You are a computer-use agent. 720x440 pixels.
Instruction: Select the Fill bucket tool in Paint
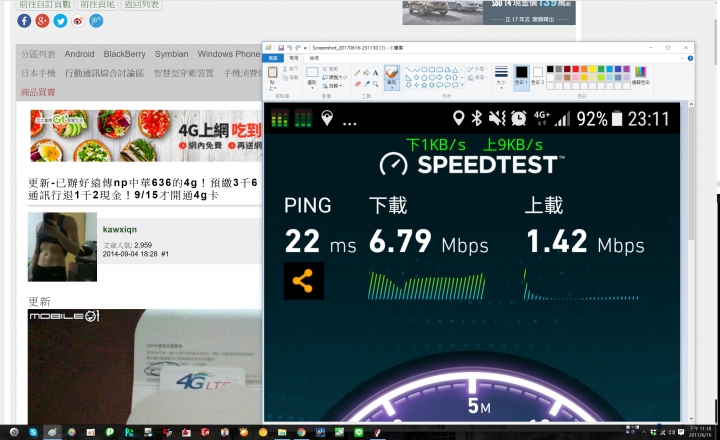(x=366, y=73)
